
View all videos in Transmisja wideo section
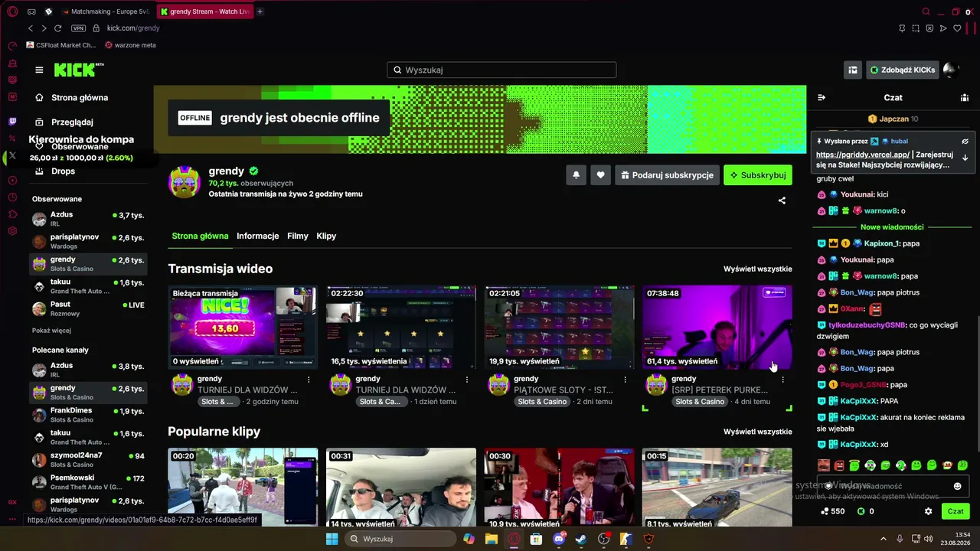(758, 269)
